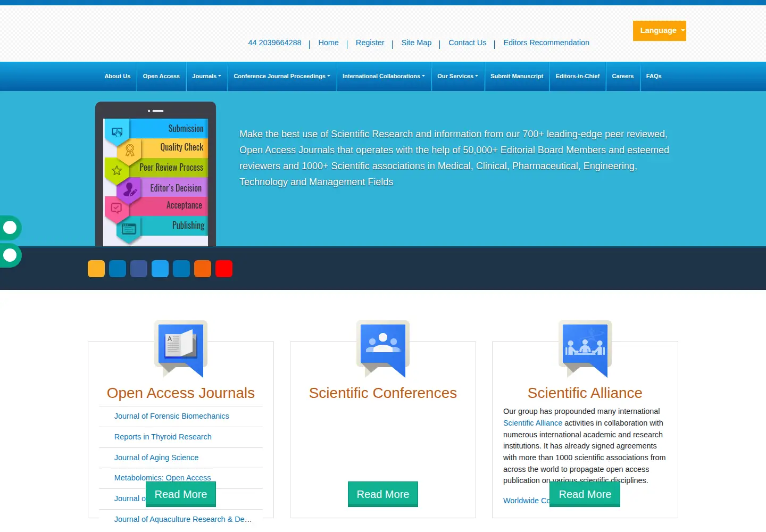Open Journal of Aquaculture Research link
Image resolution: width=766 pixels, height=532 pixels.
click(183, 519)
